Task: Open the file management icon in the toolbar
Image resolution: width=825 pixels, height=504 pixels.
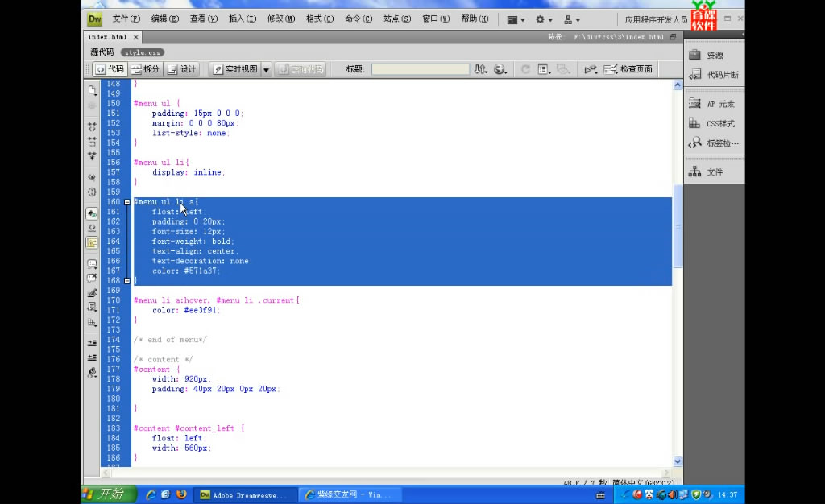Action: [x=480, y=69]
